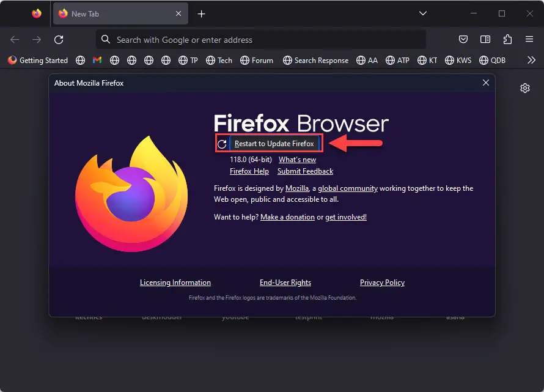Viewport: 544px width, 392px height.
Task: Open the ATP bookmark
Action: coord(397,61)
